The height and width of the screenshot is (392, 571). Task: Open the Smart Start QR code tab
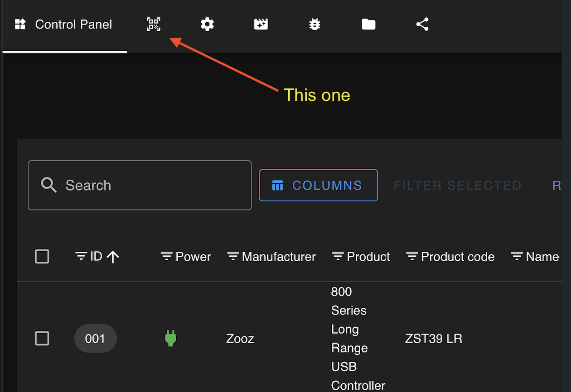(x=154, y=24)
